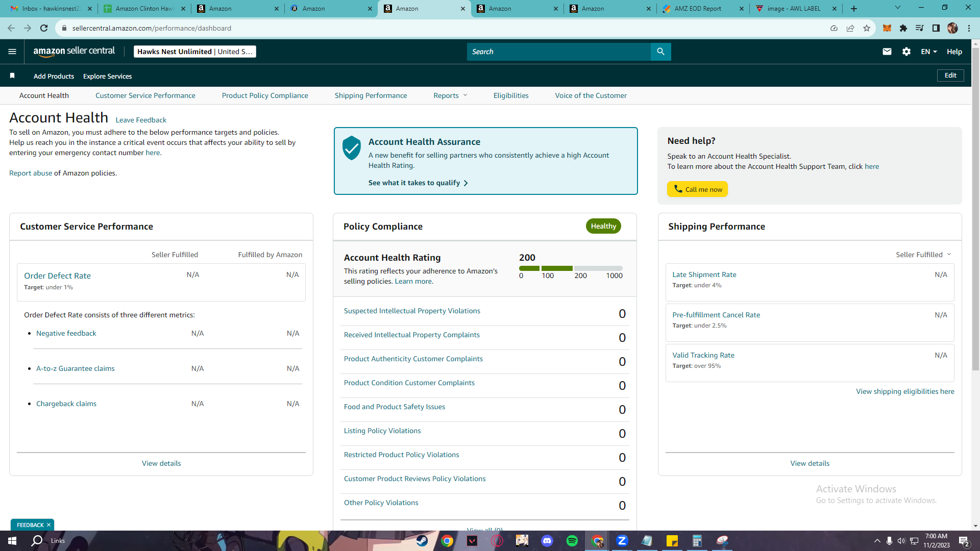Click the browser address bar

pos(444,28)
